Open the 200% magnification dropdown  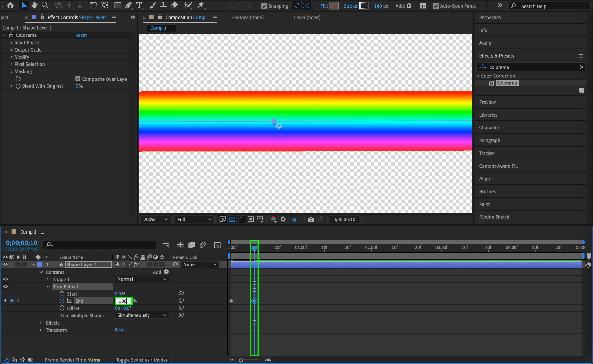click(x=155, y=219)
